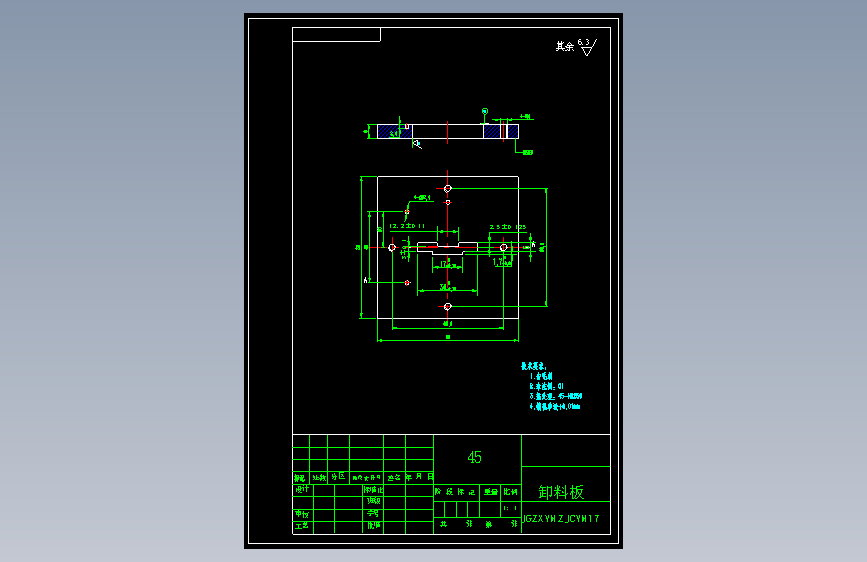The image size is (867, 562).
Task: Click the material number '45' in title block
Action: click(x=474, y=457)
